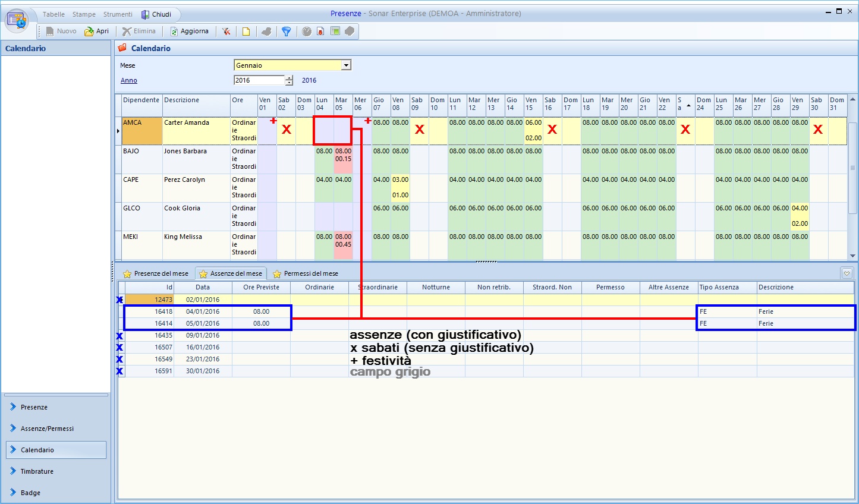Image resolution: width=859 pixels, height=504 pixels.
Task: Open the Mese dropdown showing Gennaio
Action: 346,65
